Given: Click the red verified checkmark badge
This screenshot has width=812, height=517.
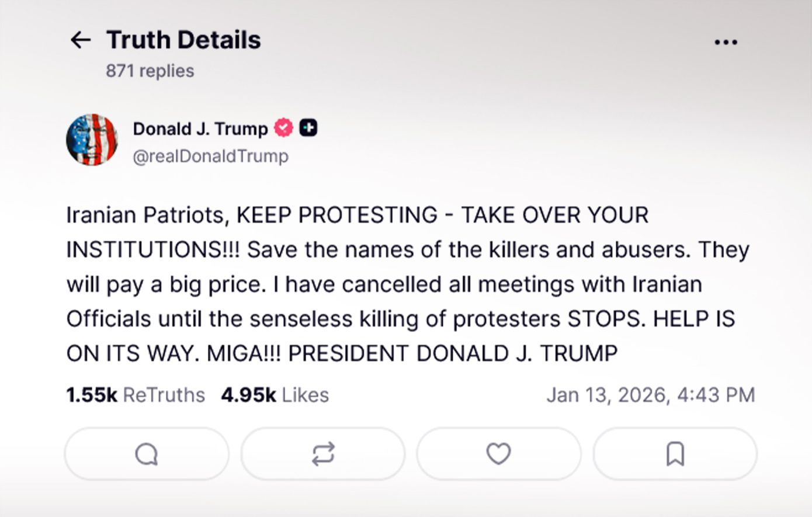Looking at the screenshot, I should (x=284, y=128).
